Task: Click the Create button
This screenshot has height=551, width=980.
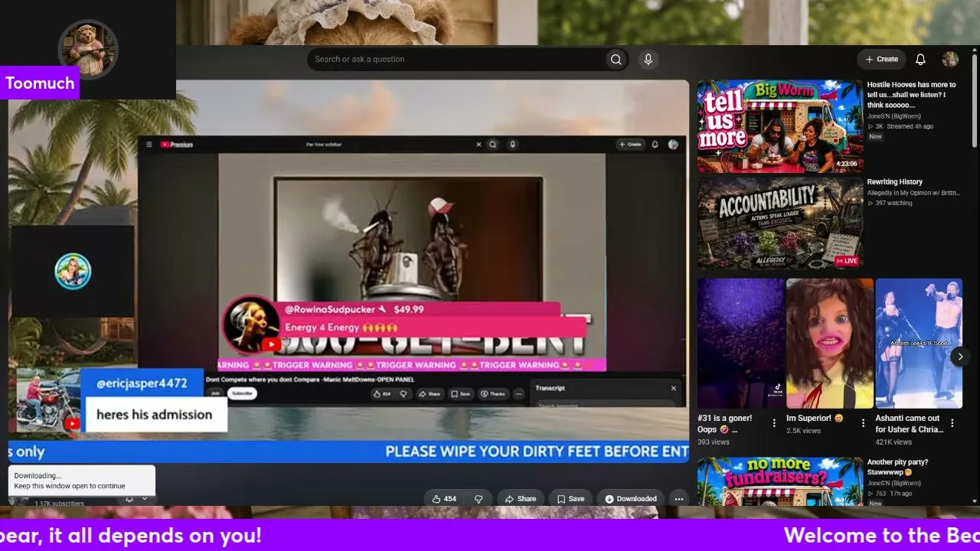Action: coord(881,59)
